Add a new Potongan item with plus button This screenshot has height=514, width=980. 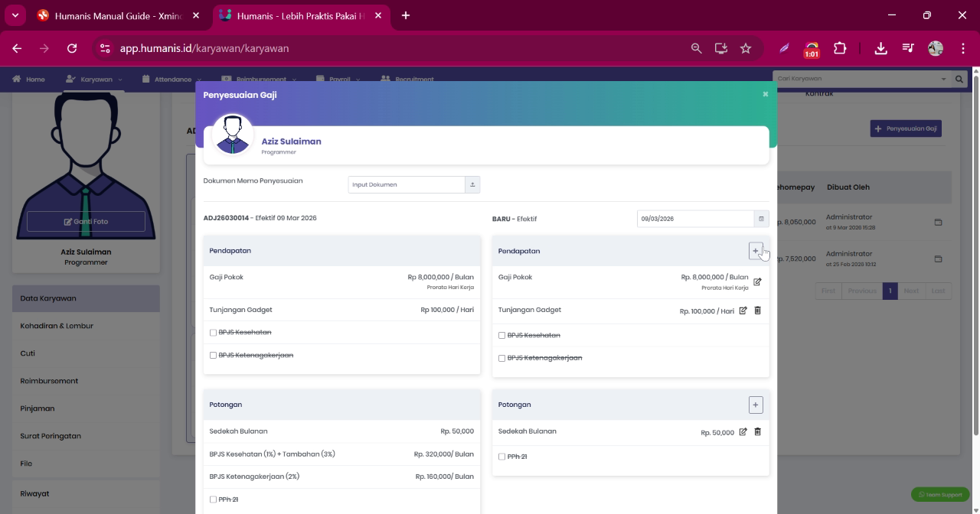(756, 405)
